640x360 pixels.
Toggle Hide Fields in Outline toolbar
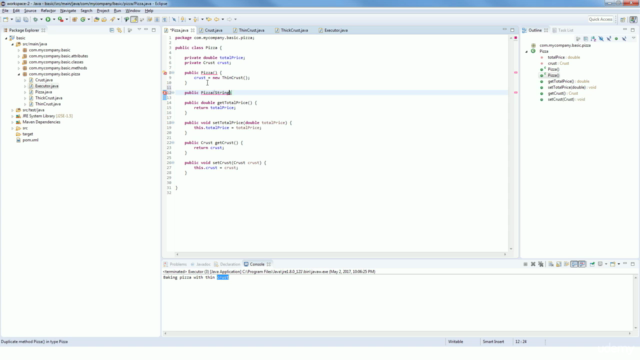point(601,39)
